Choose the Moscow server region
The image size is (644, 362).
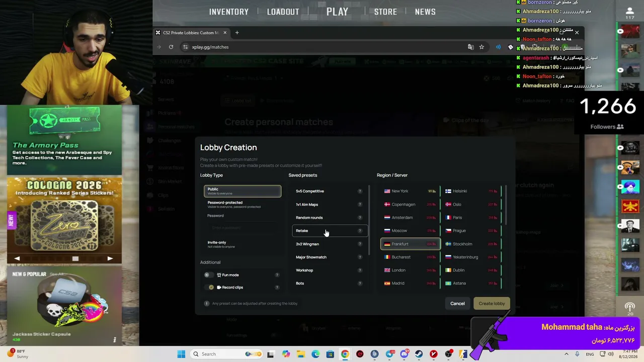410,231
